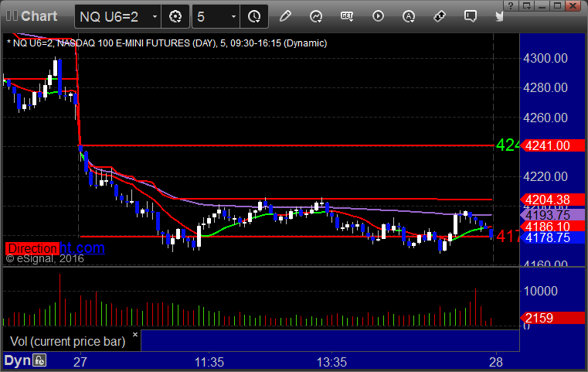Open the help question mark button

tap(511, 5)
